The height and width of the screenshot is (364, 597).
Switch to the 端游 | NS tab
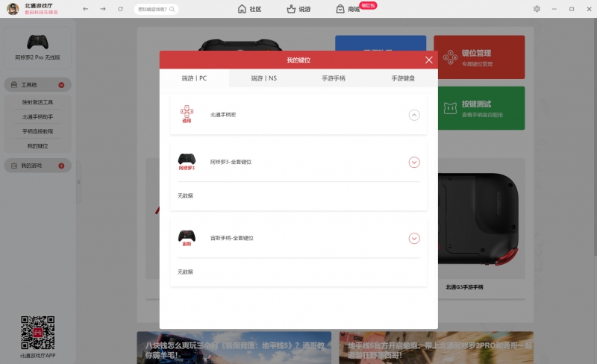pyautogui.click(x=264, y=78)
